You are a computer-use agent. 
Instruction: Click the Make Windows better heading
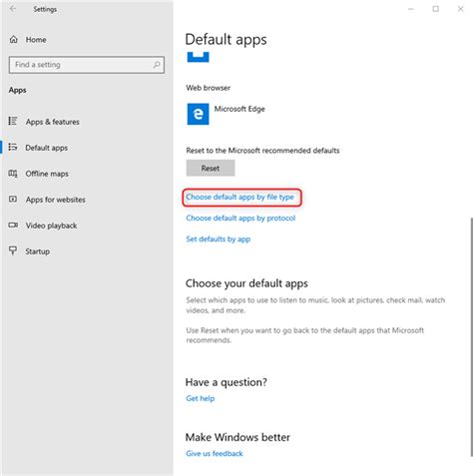coord(237,437)
